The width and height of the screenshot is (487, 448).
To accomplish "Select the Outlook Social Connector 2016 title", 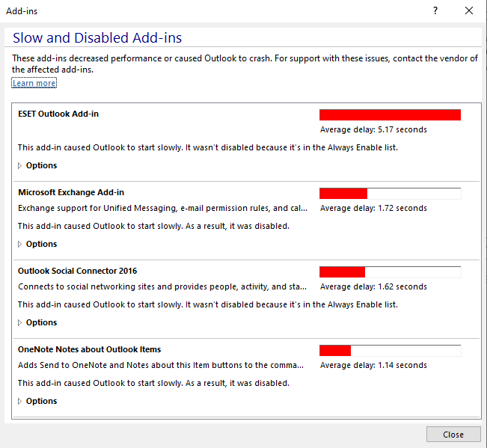I will tap(77, 271).
